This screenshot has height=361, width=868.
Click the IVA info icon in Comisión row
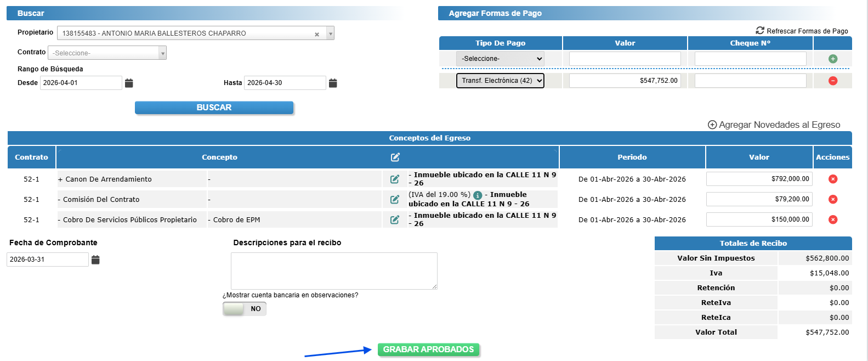point(478,195)
